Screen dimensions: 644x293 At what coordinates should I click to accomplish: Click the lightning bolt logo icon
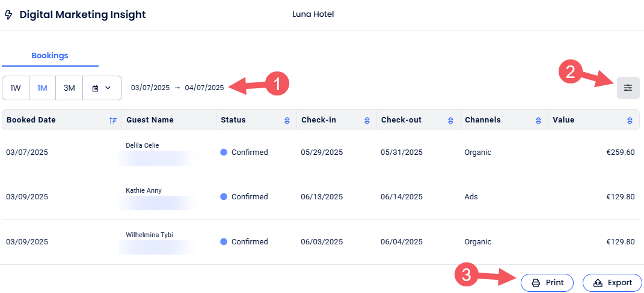8,14
